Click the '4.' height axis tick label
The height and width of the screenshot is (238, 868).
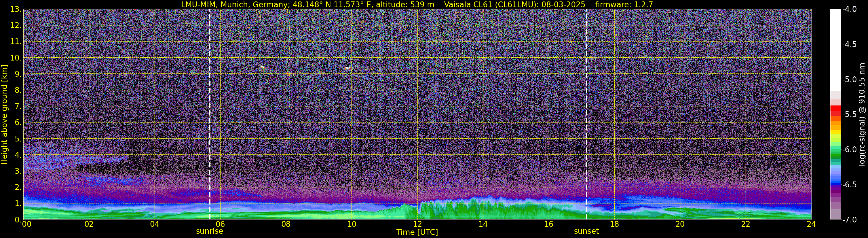click(18, 155)
